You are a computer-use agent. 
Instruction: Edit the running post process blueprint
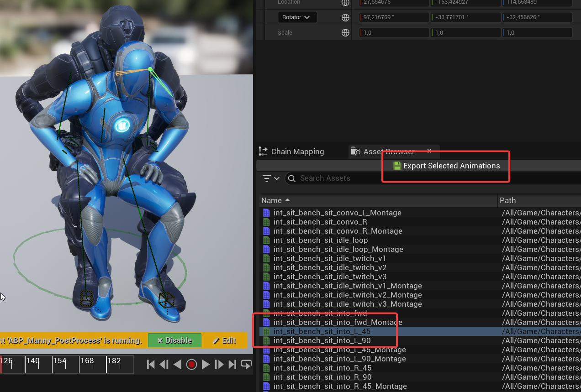[x=224, y=340]
